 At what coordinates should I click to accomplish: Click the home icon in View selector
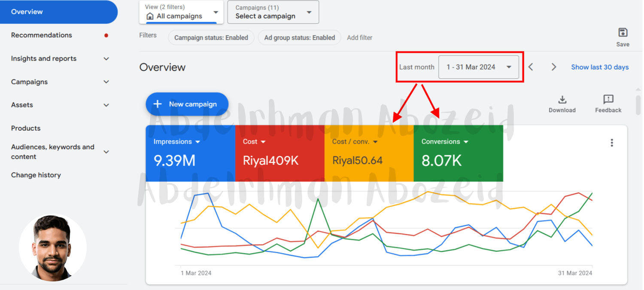pos(150,16)
